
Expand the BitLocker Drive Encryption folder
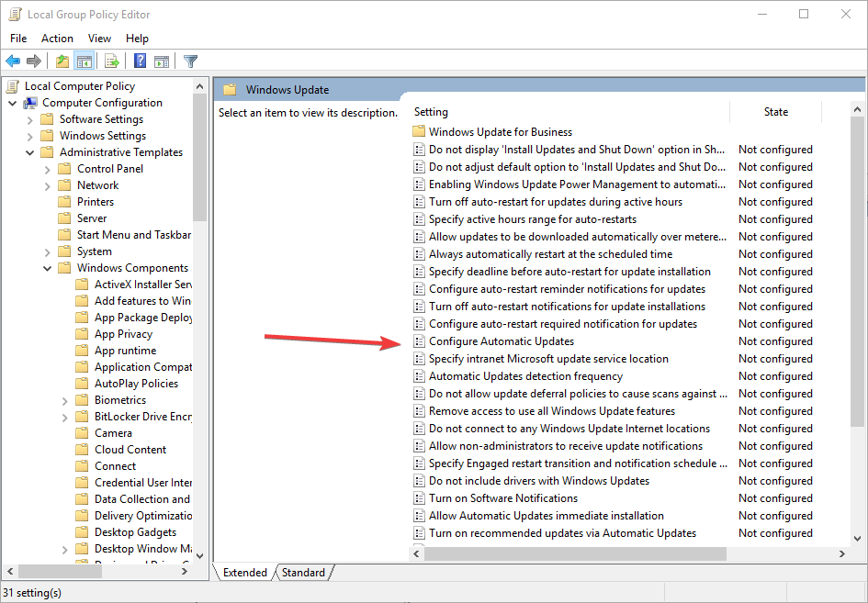[65, 417]
